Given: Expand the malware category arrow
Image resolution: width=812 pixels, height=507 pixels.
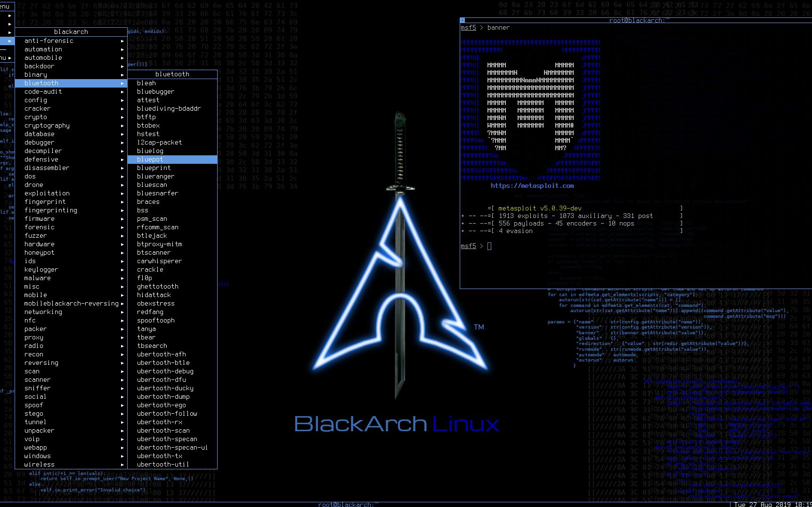Looking at the screenshot, I should point(122,278).
